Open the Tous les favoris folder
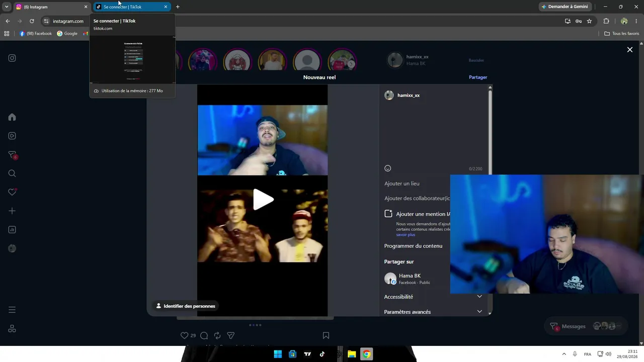 pyautogui.click(x=622, y=34)
